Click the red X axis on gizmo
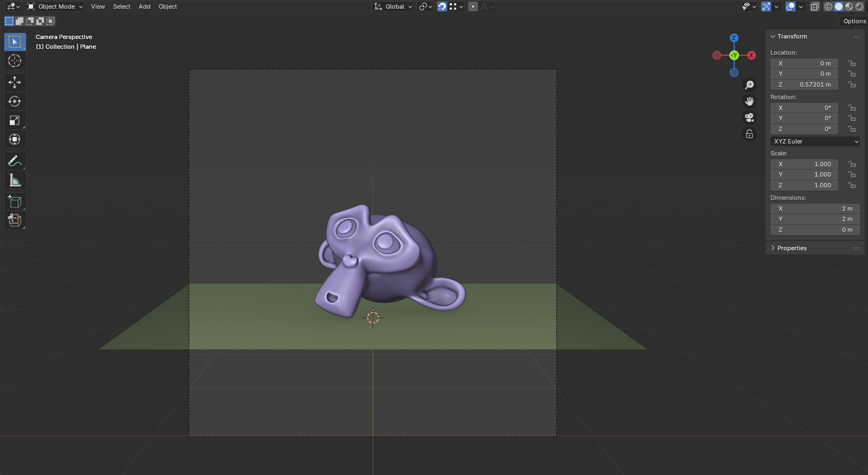Viewport: 868px width, 475px height. 752,55
